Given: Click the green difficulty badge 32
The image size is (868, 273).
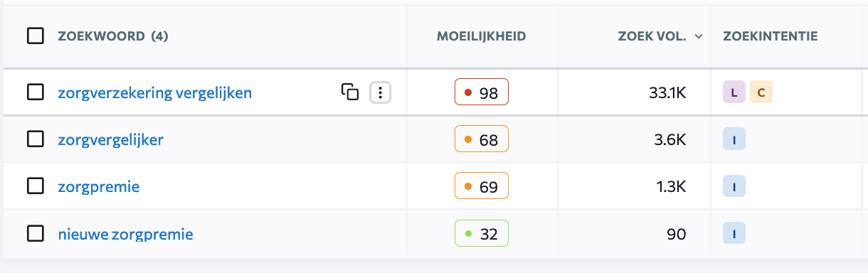Looking at the screenshot, I should (482, 233).
